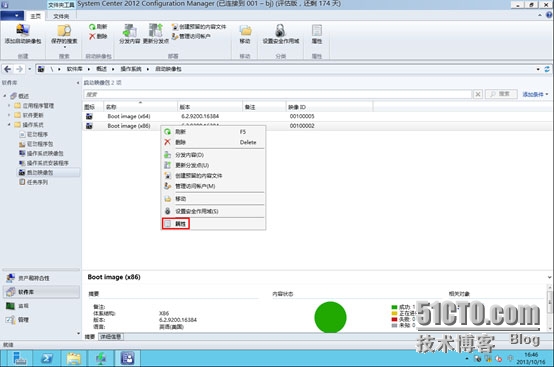Click the green Refresh icon in the ribbon
The width and height of the screenshot is (554, 367).
click(x=92, y=27)
